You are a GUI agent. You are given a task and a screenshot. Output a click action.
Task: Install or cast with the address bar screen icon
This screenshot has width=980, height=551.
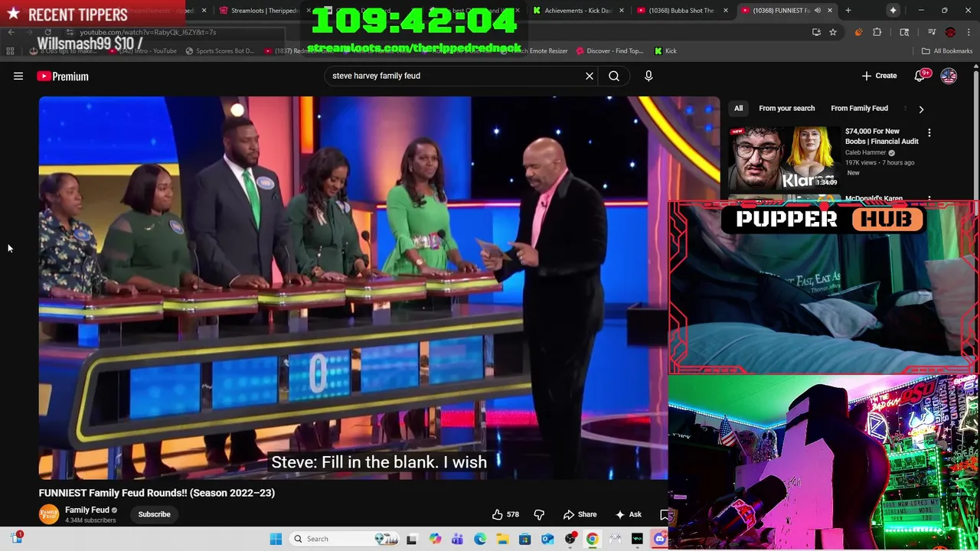tap(816, 32)
